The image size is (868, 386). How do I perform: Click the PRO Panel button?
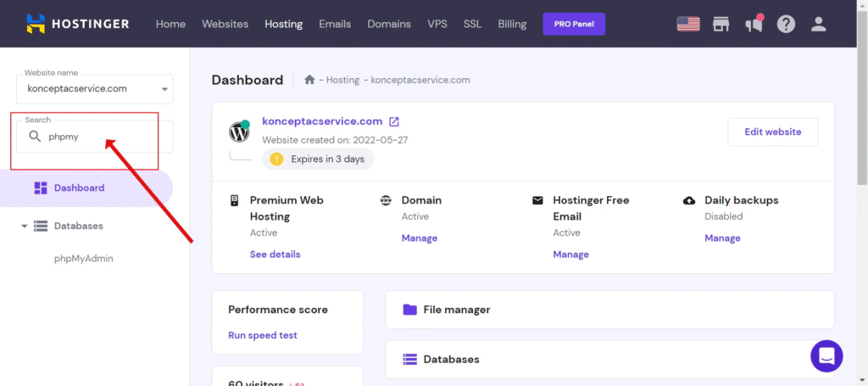(574, 24)
